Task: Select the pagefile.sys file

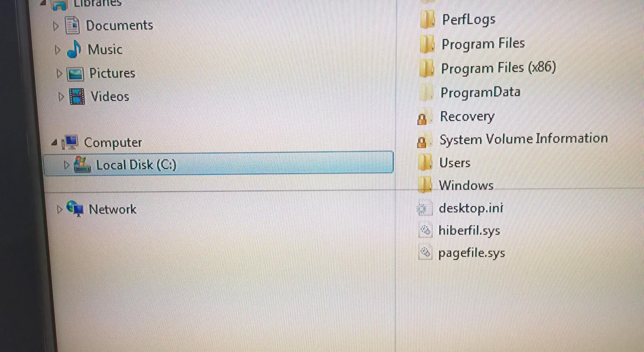Action: [462, 253]
